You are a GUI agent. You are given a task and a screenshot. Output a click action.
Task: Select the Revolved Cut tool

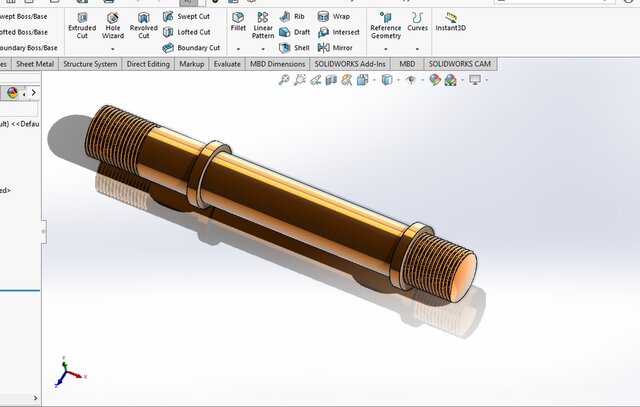pos(143,25)
